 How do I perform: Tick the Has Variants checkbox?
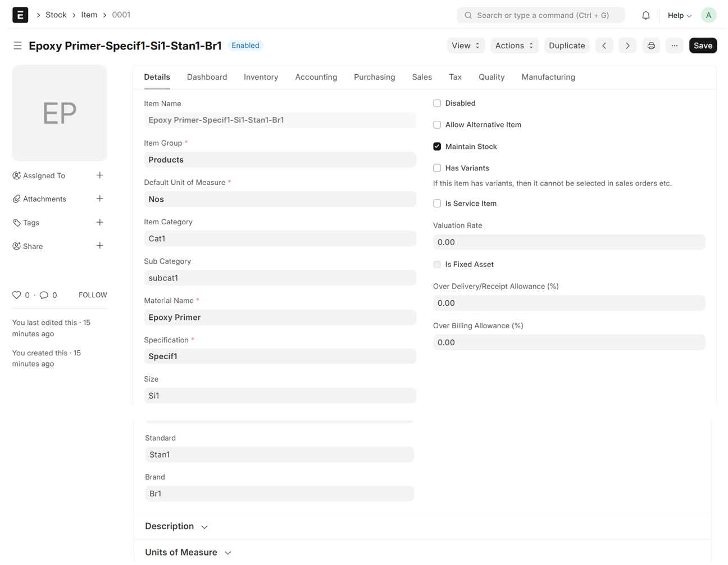pos(437,168)
